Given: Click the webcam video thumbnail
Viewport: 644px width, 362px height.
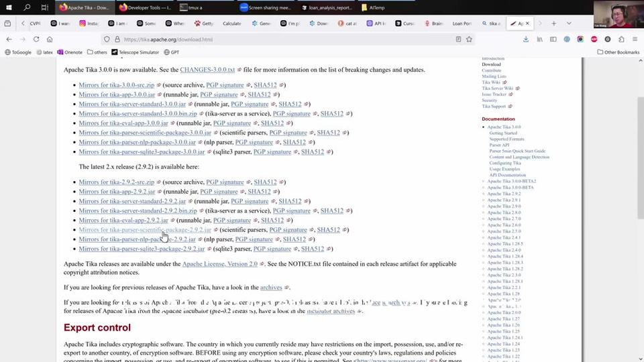Looking at the screenshot, I should click(x=619, y=14).
